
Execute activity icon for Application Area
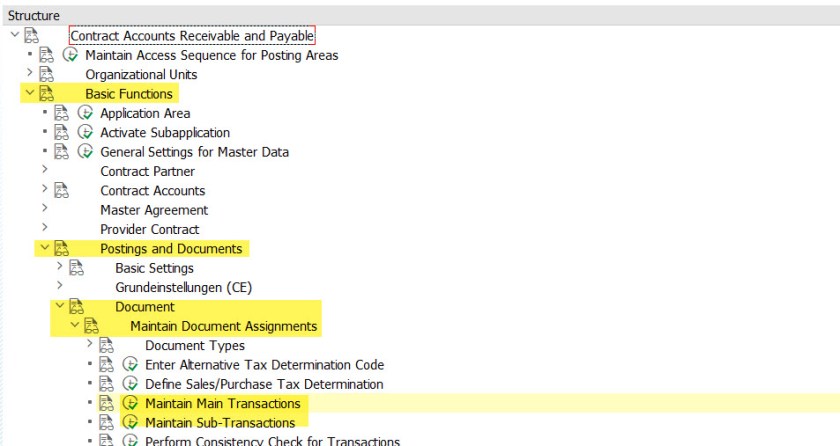(85, 113)
